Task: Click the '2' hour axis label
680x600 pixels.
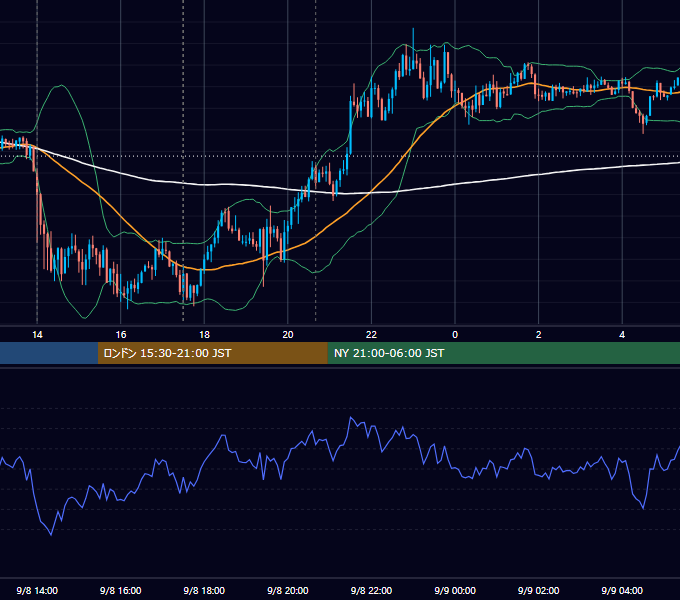Action: (x=539, y=335)
